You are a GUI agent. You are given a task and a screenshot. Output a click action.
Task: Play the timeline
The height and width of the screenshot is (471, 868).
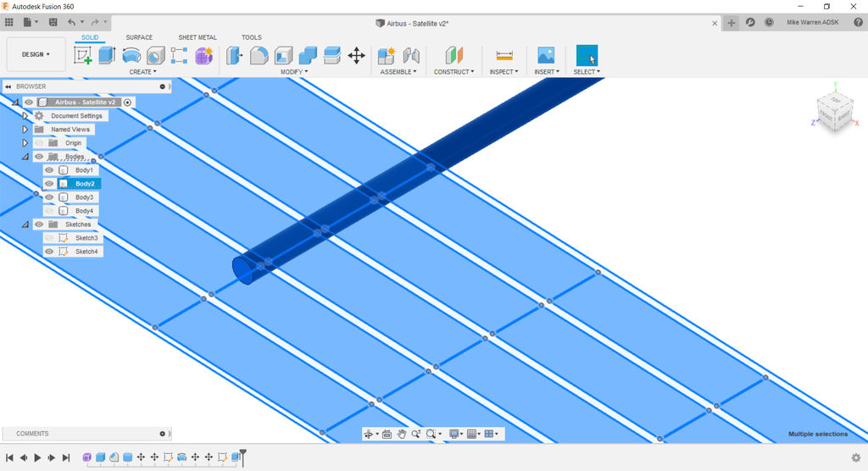coord(37,457)
